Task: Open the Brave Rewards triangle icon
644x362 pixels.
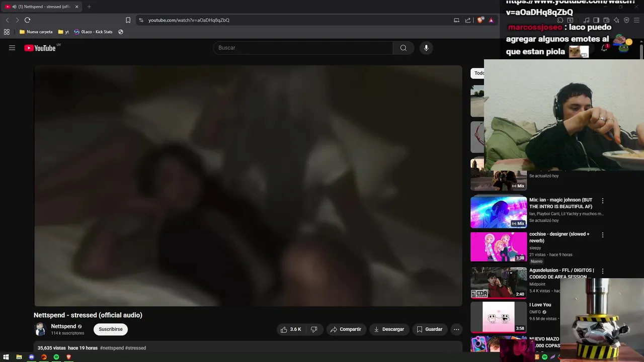Action: (x=491, y=20)
